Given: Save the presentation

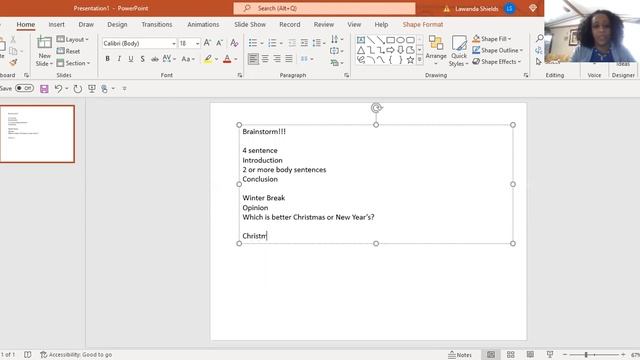Looking at the screenshot, I should click(44, 89).
